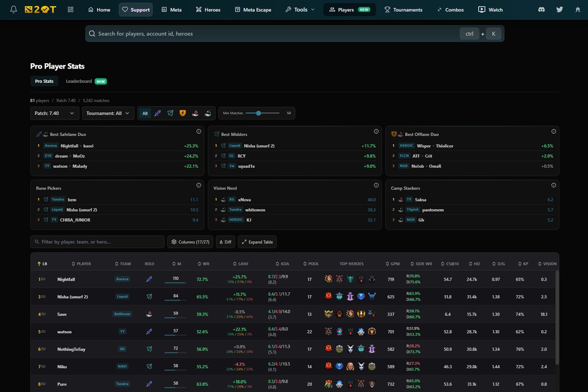The width and height of the screenshot is (588, 392).
Task: Click the Support button in the header
Action: (x=136, y=10)
